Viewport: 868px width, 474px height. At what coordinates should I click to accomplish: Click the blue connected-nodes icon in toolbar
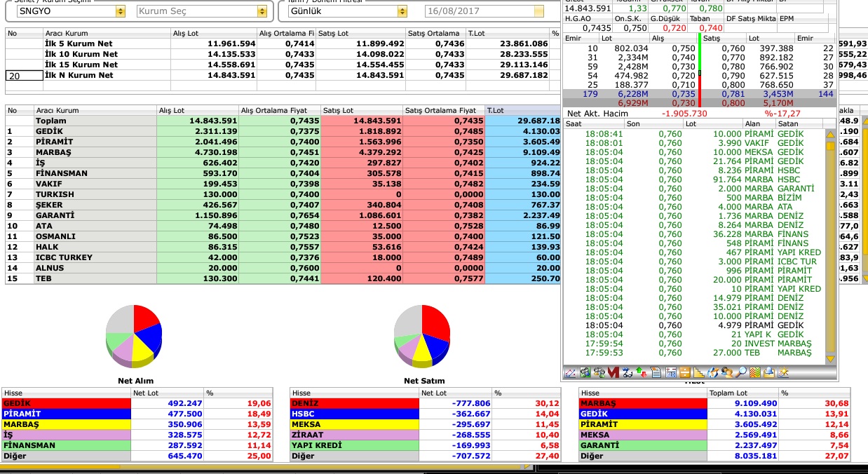[x=628, y=372]
